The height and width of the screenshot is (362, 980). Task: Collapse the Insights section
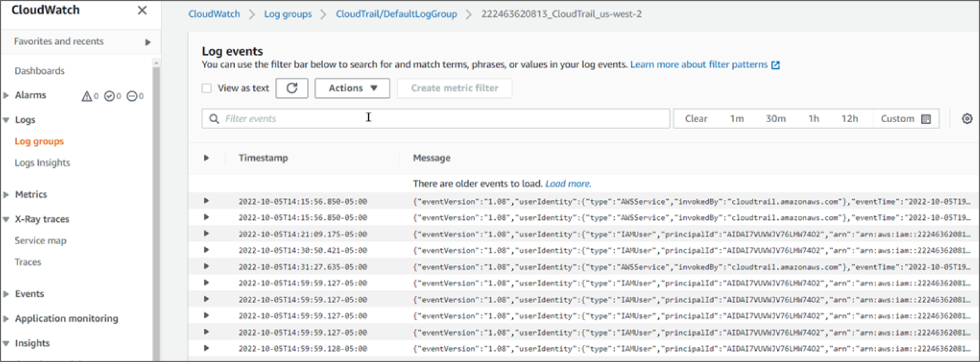(6, 343)
